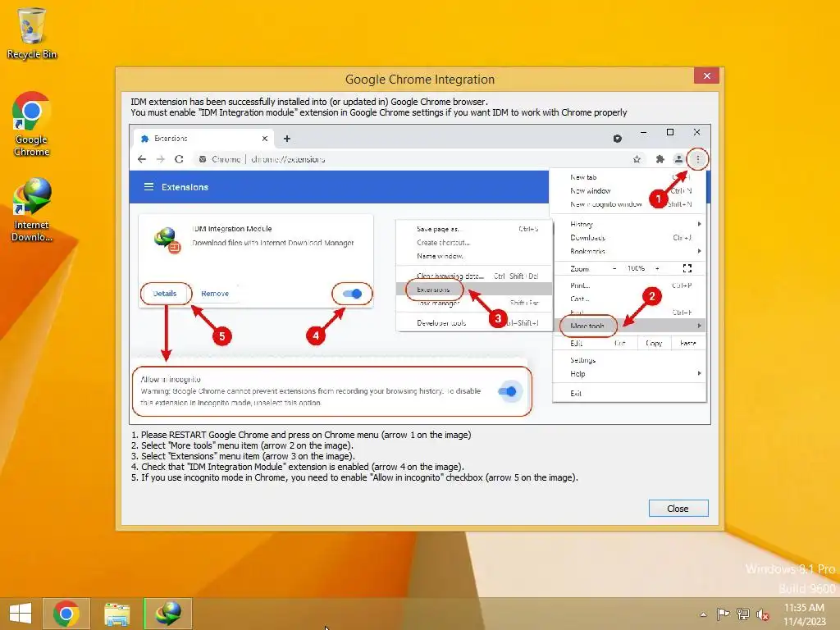Toggle the Allow in incognito switch in the picture
This screenshot has height=630, width=840.
507,391
